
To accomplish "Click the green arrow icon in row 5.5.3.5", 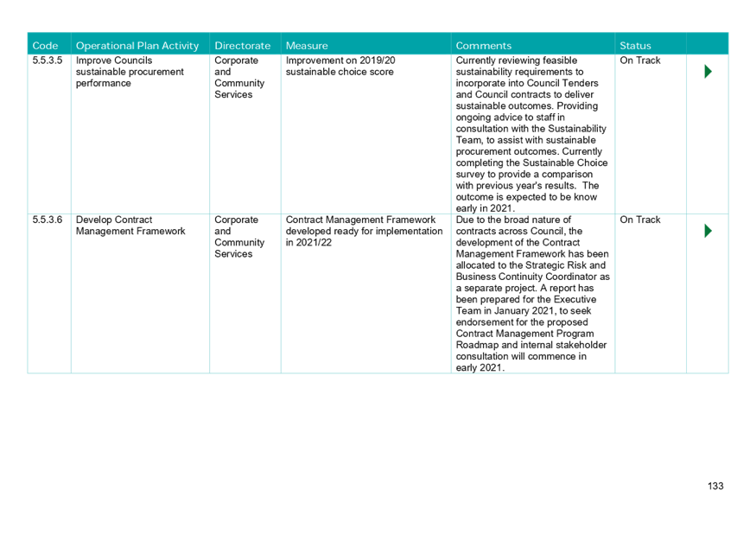I will (708, 72).
